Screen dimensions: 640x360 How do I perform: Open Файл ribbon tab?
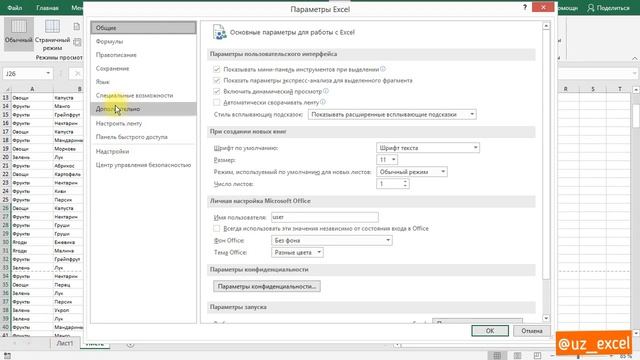click(x=15, y=8)
